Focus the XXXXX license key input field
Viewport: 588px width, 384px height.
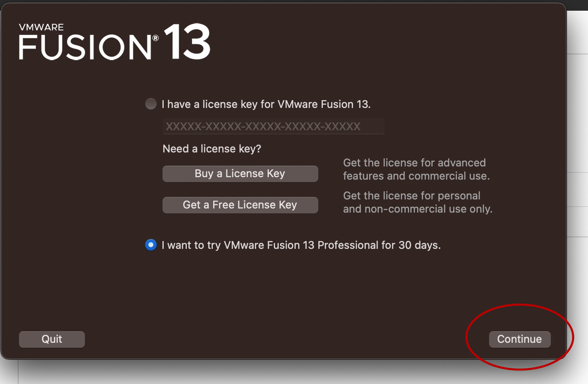(x=273, y=126)
